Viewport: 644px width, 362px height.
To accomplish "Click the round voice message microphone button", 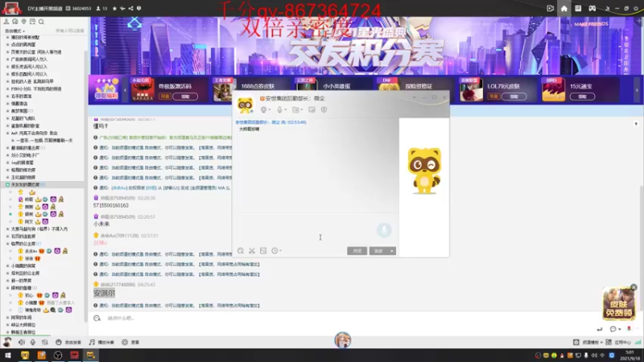I will (x=385, y=230).
